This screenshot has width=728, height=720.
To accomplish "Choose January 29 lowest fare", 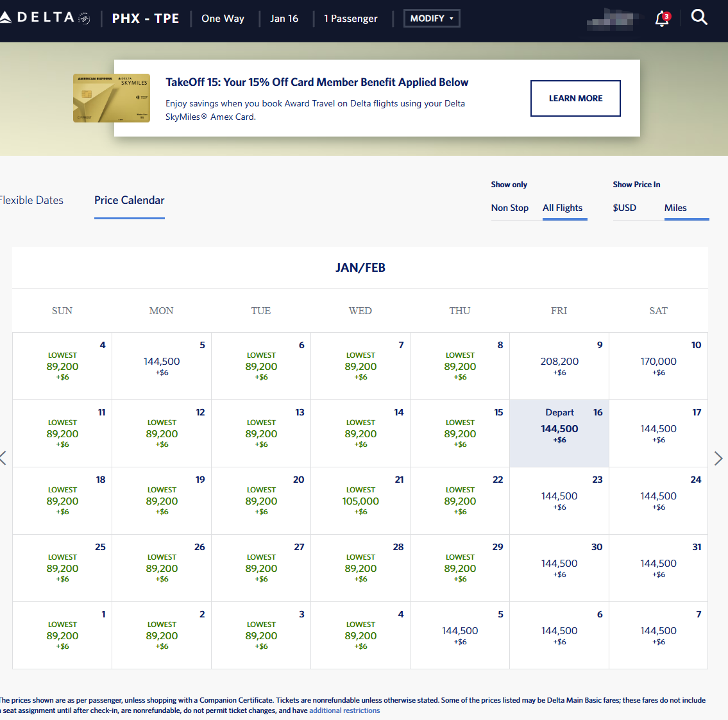I will click(460, 568).
